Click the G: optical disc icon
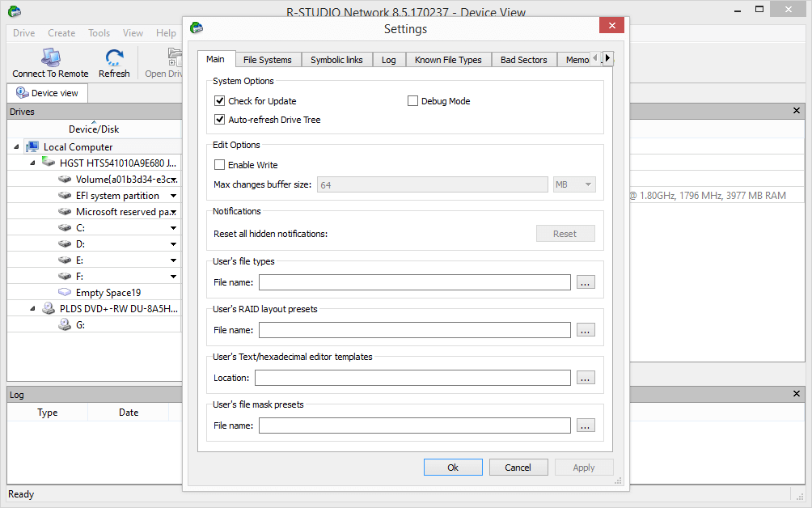Viewport: 812px width, 508px height. (65, 324)
